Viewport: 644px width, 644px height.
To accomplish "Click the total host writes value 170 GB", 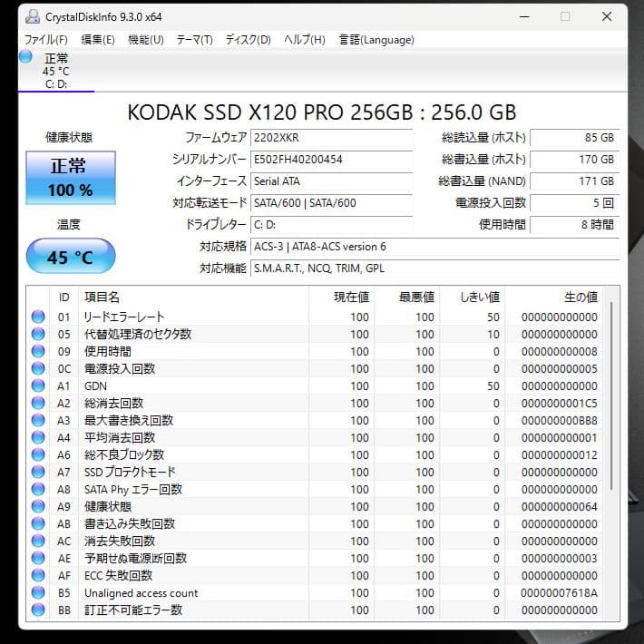I will (x=574, y=160).
